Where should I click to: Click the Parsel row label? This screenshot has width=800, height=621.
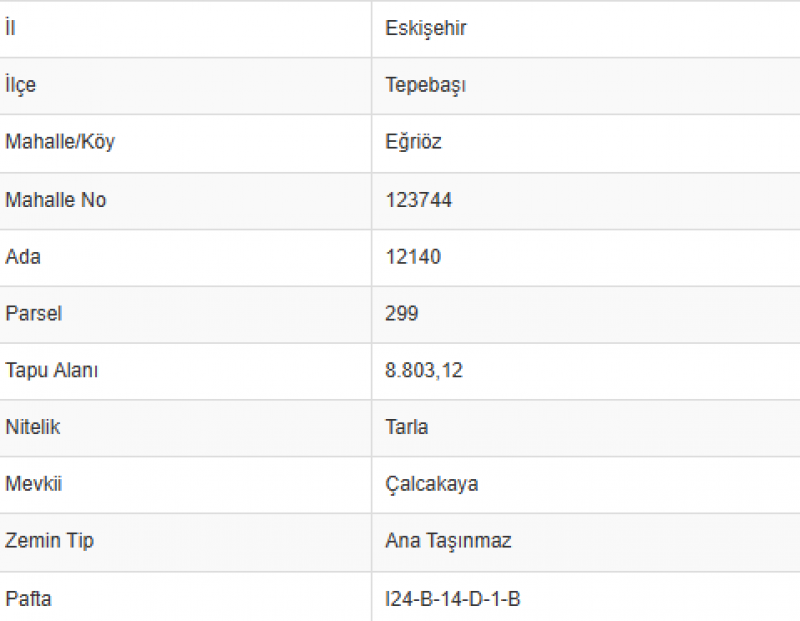(x=34, y=313)
